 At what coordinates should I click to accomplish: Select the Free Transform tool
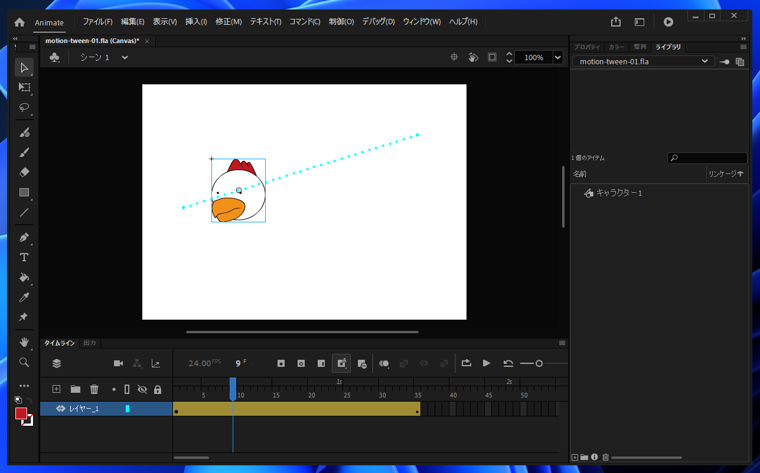[24, 88]
